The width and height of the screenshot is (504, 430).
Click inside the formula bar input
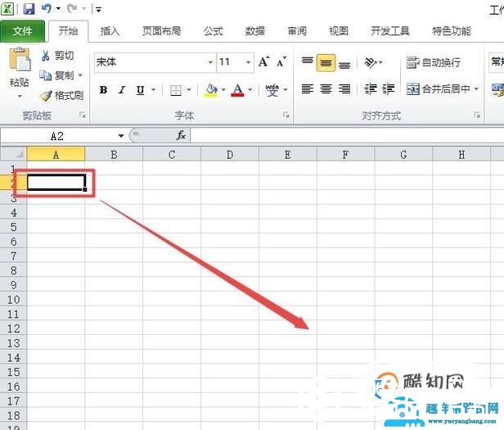347,135
